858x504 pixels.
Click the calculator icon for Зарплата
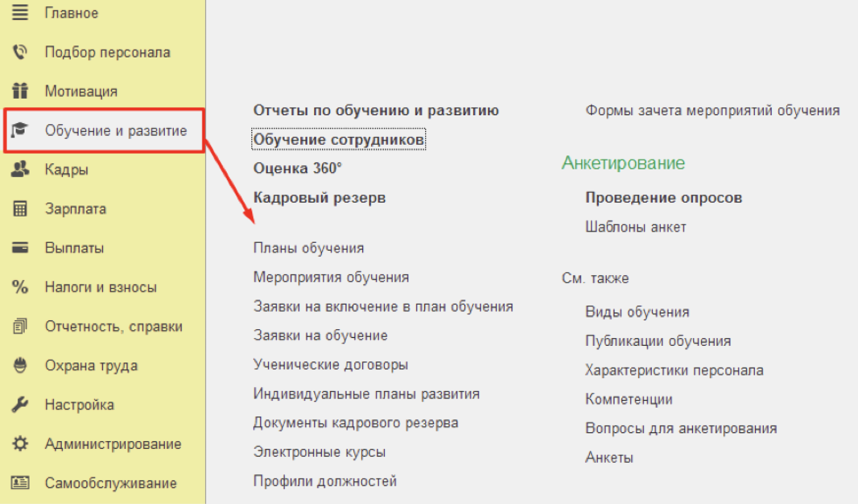tap(20, 208)
